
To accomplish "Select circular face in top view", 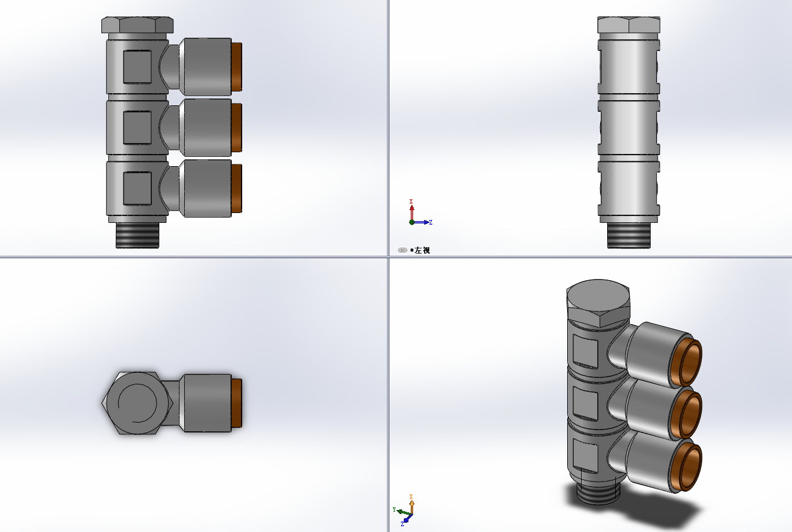I will click(x=137, y=403).
